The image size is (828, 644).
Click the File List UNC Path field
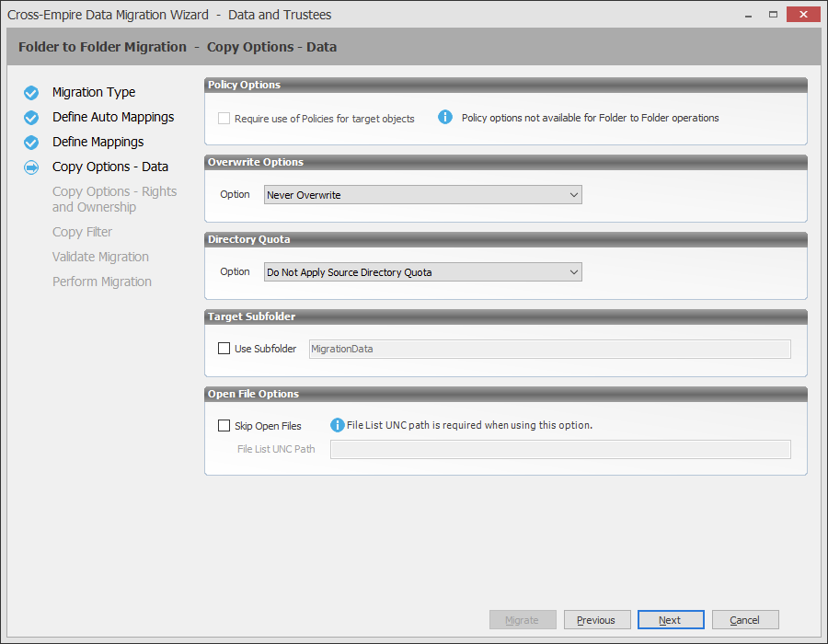[x=560, y=449]
